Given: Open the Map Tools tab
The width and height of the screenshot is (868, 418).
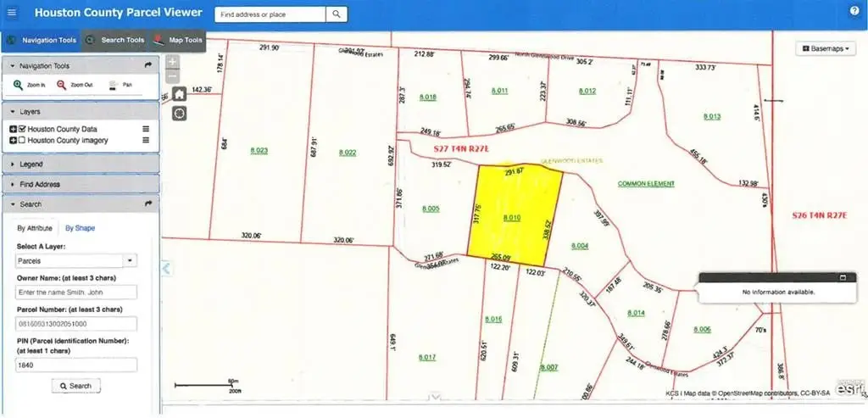Looking at the screenshot, I should pyautogui.click(x=179, y=40).
